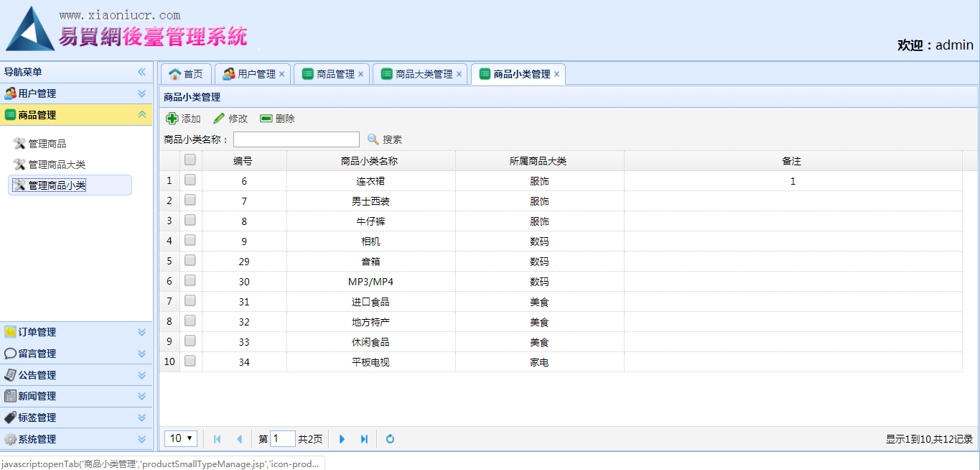Click the green plus add icon
The height and width of the screenshot is (470, 980).
(x=172, y=119)
